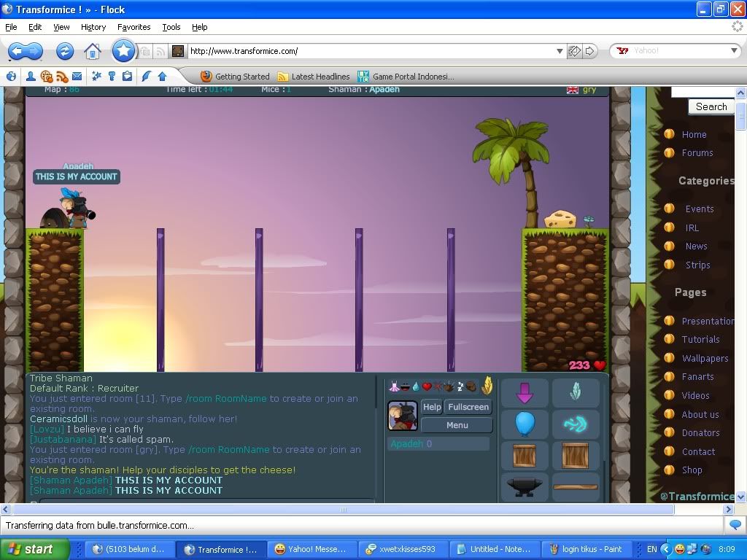Expand the address bar URL history dropdown
Image resolution: width=747 pixels, height=560 pixels.
[560, 51]
